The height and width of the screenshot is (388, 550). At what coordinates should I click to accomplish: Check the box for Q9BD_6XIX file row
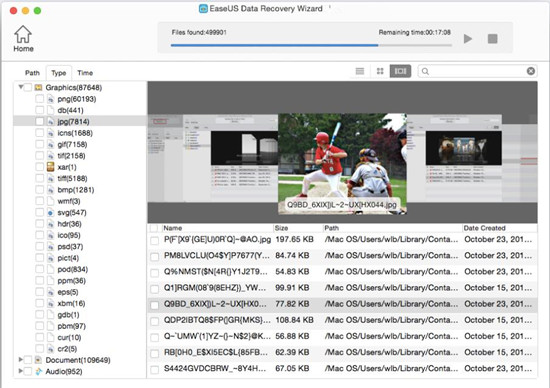tap(154, 305)
